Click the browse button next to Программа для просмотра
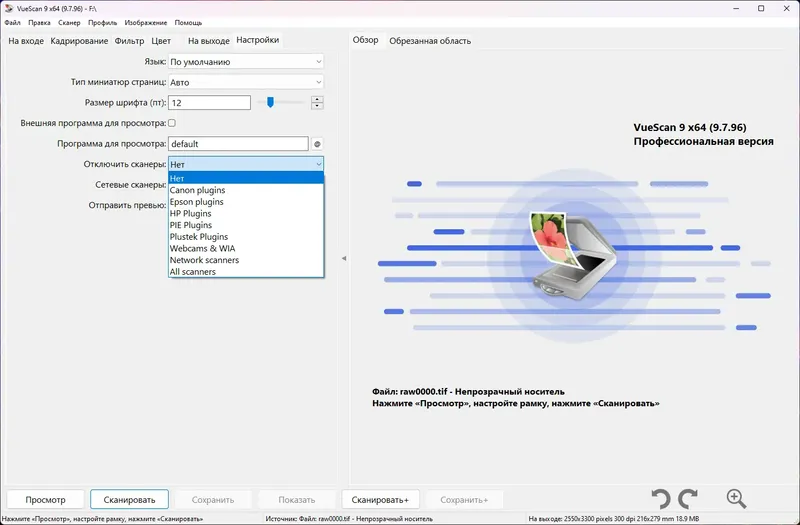This screenshot has height=525, width=800. point(317,144)
